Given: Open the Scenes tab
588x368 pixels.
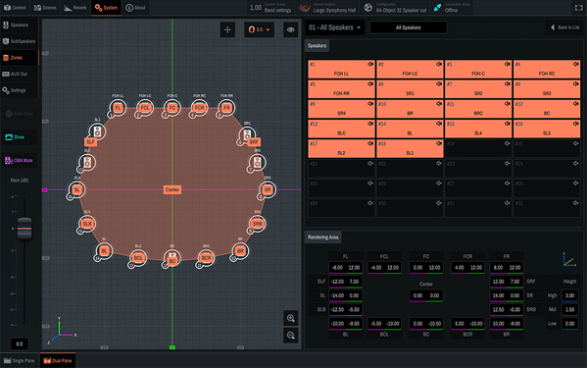Looking at the screenshot, I should click(45, 8).
